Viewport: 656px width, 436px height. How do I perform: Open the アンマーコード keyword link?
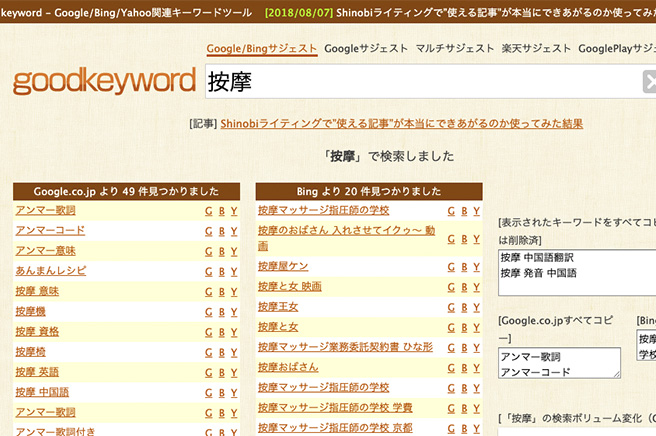click(50, 231)
